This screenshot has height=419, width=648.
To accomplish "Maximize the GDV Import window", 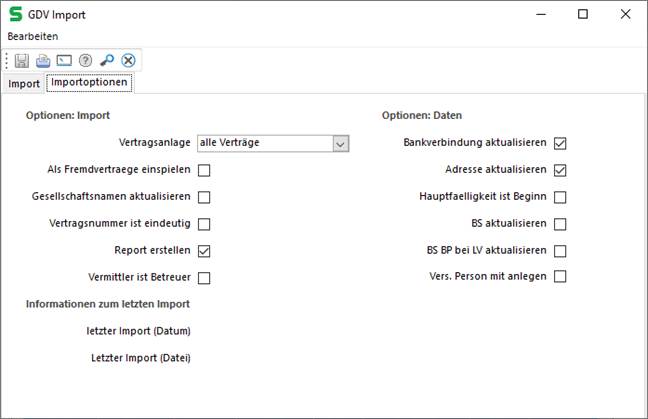I will tap(583, 14).
